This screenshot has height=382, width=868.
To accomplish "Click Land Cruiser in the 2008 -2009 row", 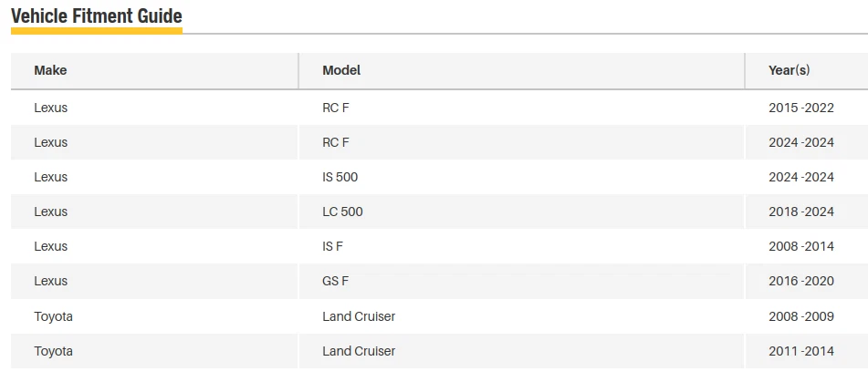I will pyautogui.click(x=359, y=316).
